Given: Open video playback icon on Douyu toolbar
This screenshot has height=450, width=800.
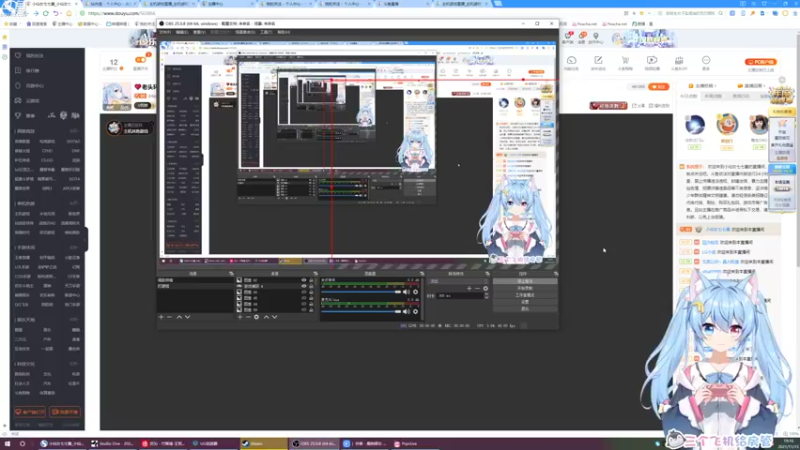Looking at the screenshot, I should (652, 60).
